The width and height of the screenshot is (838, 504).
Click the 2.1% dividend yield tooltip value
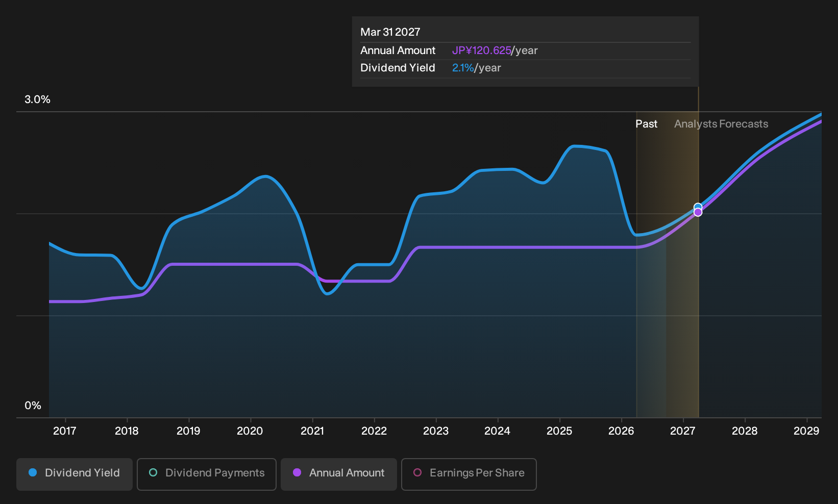[463, 68]
